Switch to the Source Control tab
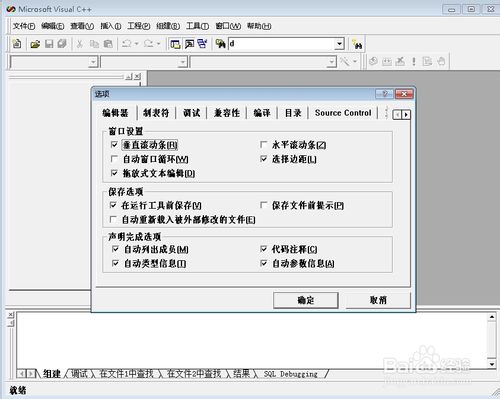The height and width of the screenshot is (399, 500). click(x=343, y=113)
